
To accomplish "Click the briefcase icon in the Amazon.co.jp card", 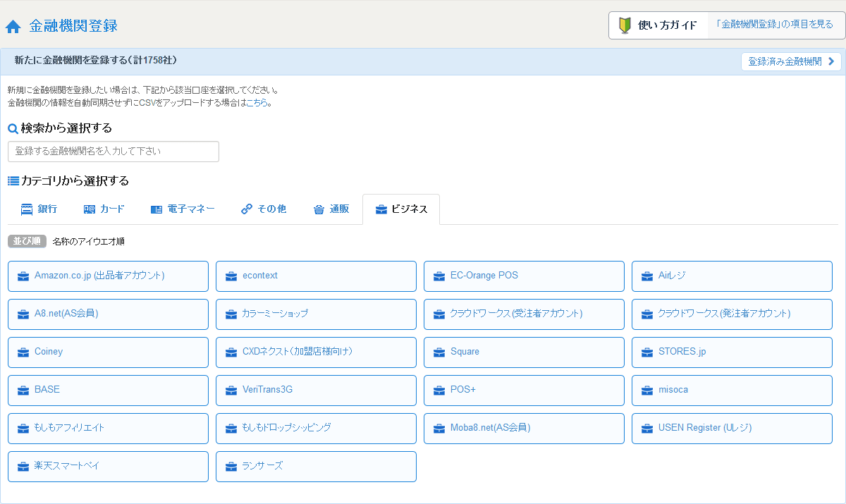I will coord(23,276).
